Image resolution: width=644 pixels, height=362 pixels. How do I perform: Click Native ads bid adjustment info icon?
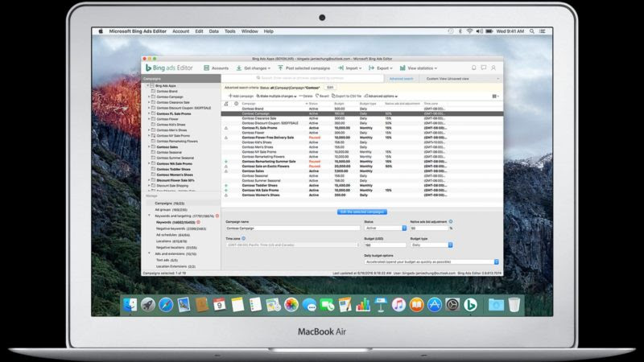tap(451, 222)
